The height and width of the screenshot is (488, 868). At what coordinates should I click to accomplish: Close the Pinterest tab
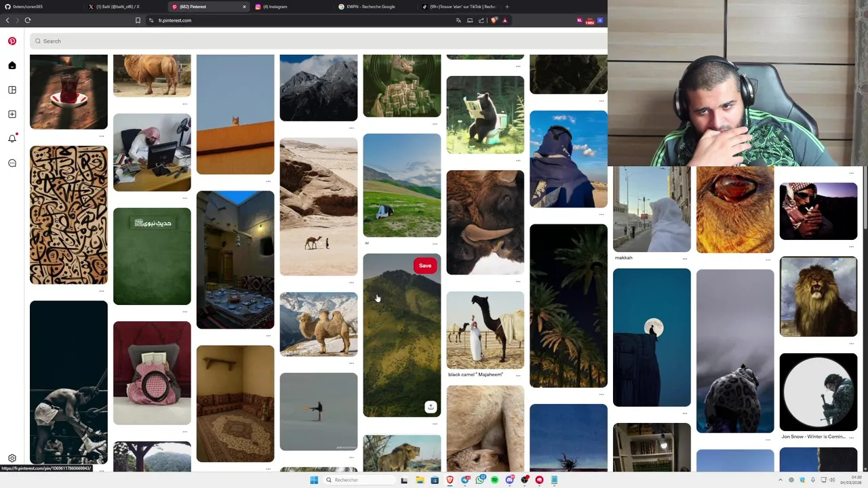click(x=244, y=7)
